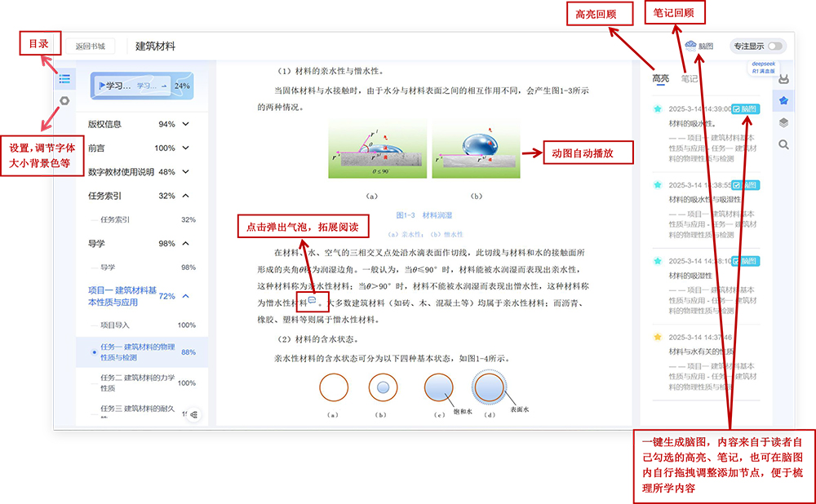Open the highlight entry 材料与水有关的性质
This screenshot has width=816, height=504.
pyautogui.click(x=702, y=351)
